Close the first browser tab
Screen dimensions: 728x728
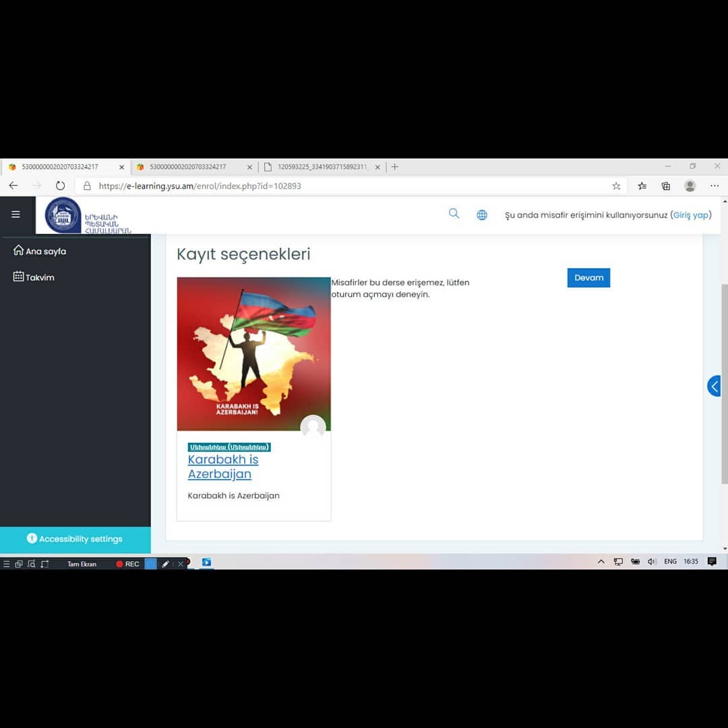(121, 166)
